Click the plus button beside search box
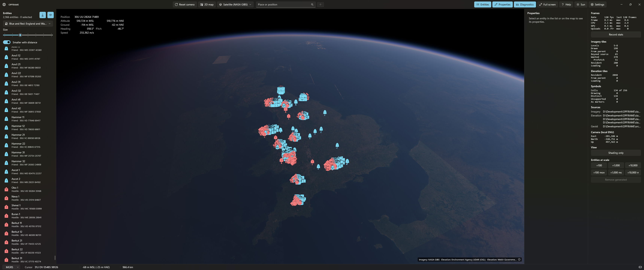 [320, 4]
